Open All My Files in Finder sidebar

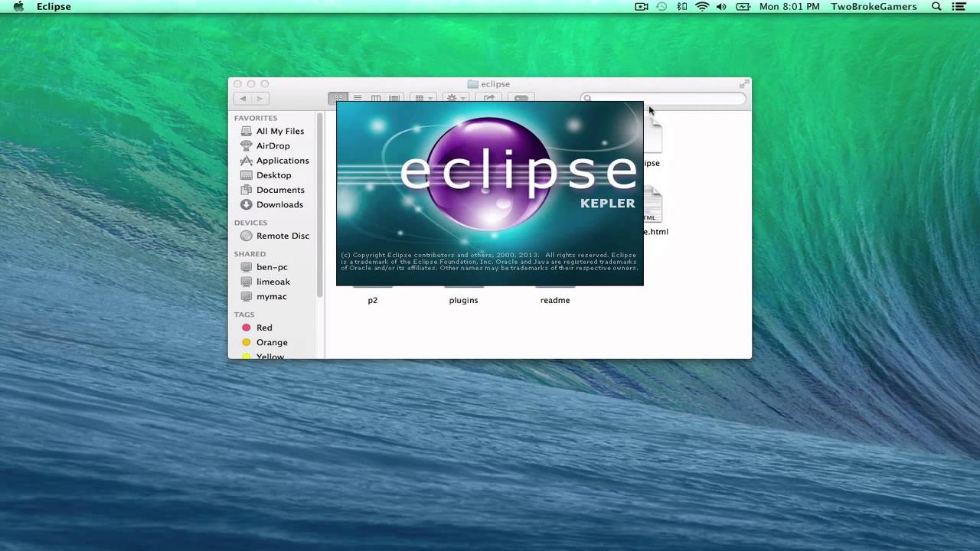tap(272, 131)
